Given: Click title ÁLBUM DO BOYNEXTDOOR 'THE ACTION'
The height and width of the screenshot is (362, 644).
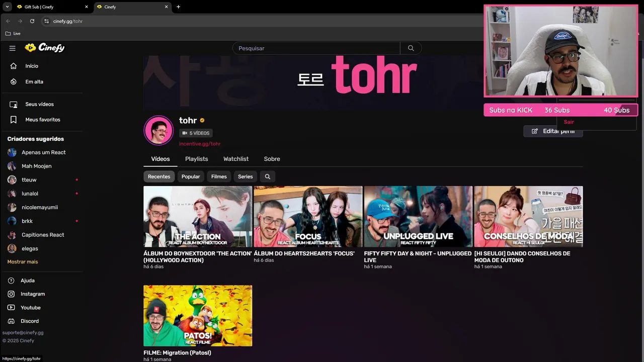Looking at the screenshot, I should coord(197,257).
